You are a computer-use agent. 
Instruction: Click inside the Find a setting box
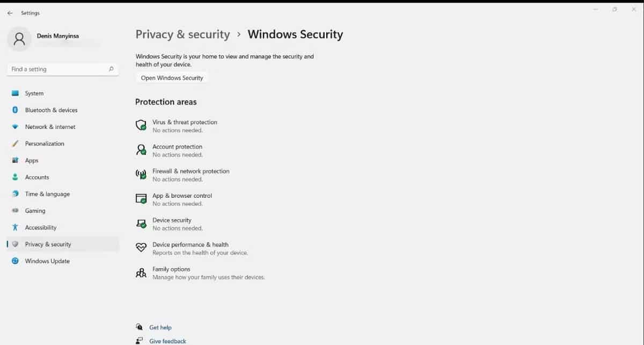pyautogui.click(x=59, y=69)
